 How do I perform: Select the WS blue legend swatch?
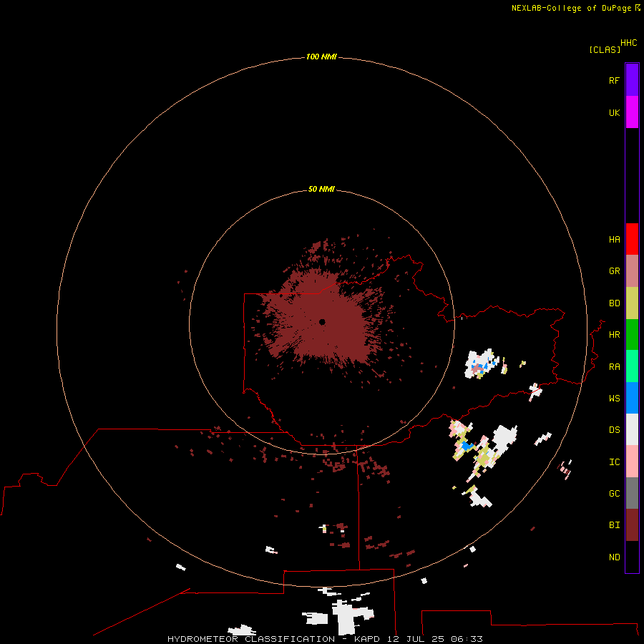click(x=632, y=398)
